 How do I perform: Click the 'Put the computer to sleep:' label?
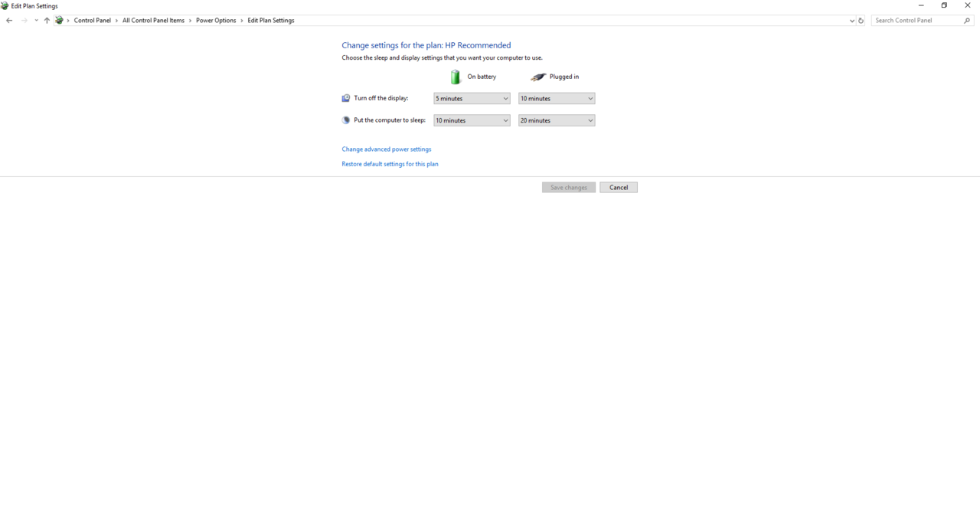(x=390, y=120)
